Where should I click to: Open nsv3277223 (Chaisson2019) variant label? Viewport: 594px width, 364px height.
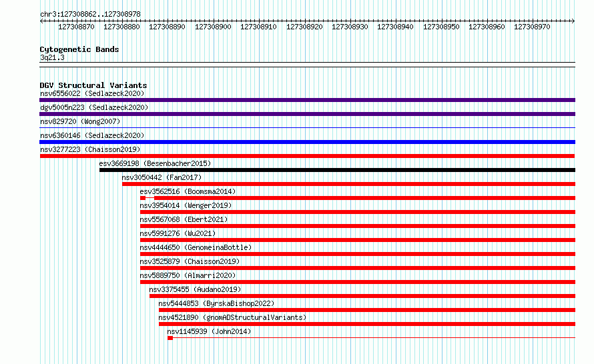click(90, 149)
